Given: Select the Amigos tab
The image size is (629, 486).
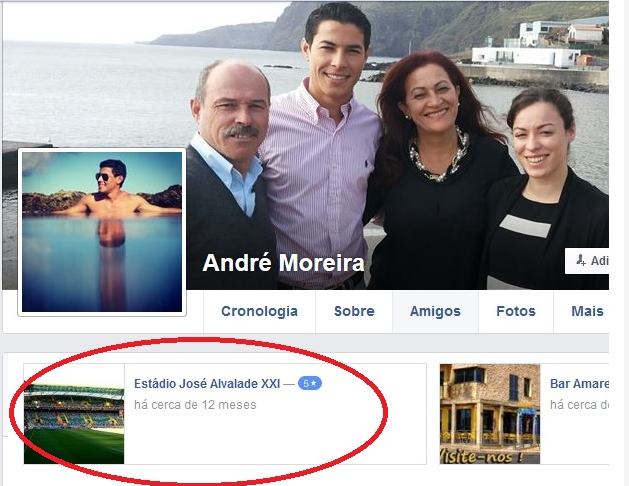Looking at the screenshot, I should [x=435, y=311].
